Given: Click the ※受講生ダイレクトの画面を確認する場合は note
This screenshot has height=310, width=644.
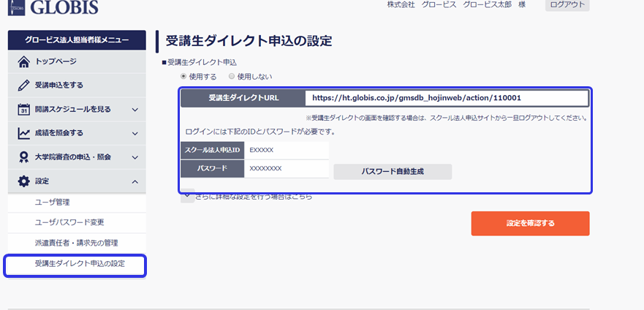Looking at the screenshot, I should 446,118.
